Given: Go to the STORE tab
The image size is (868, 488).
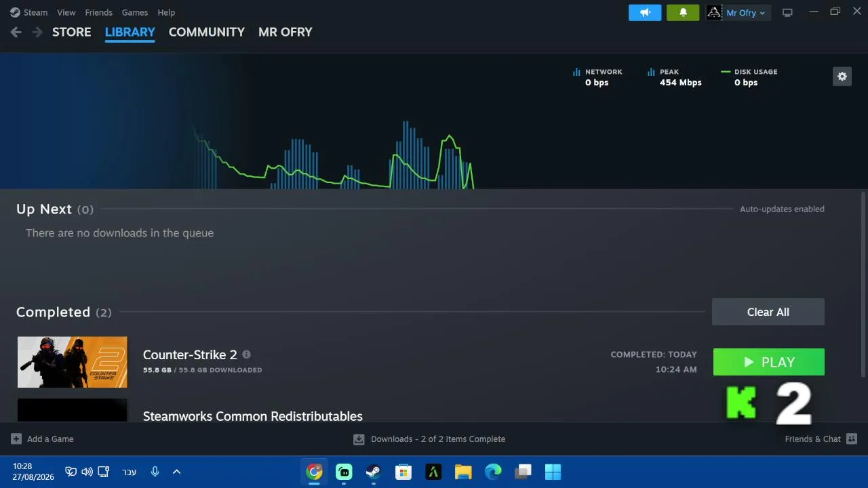Looking at the screenshot, I should [x=72, y=32].
